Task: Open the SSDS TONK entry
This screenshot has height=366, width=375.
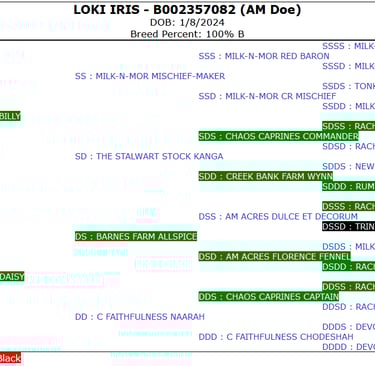Action: [348, 86]
